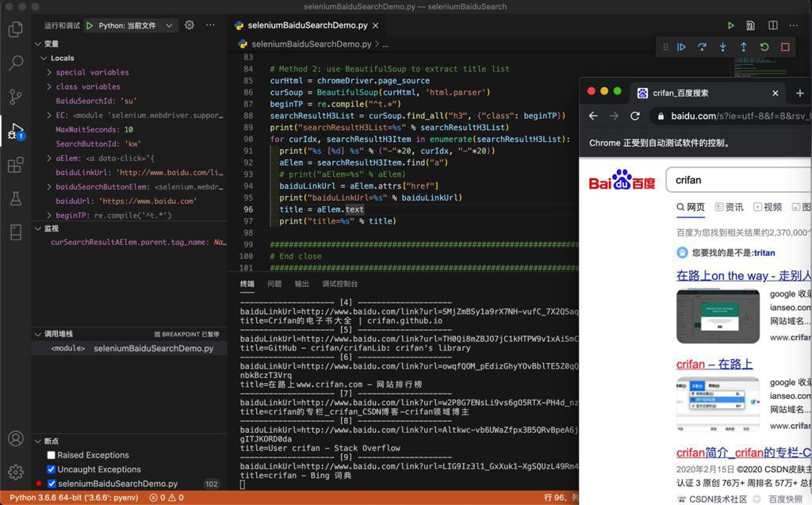Viewport: 812px width, 505px height.
Task: Step over in the debug toolbar
Action: [703, 47]
